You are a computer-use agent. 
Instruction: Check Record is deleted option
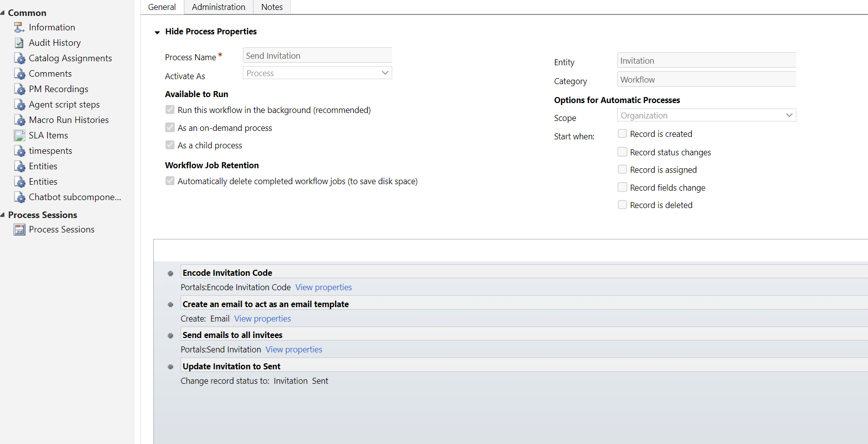(x=622, y=205)
